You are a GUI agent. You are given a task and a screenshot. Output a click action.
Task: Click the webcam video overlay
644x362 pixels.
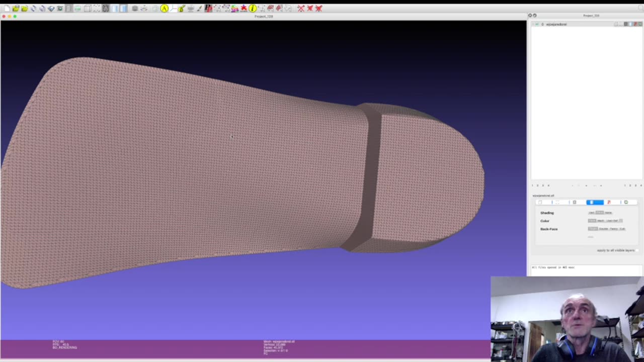[x=567, y=319]
